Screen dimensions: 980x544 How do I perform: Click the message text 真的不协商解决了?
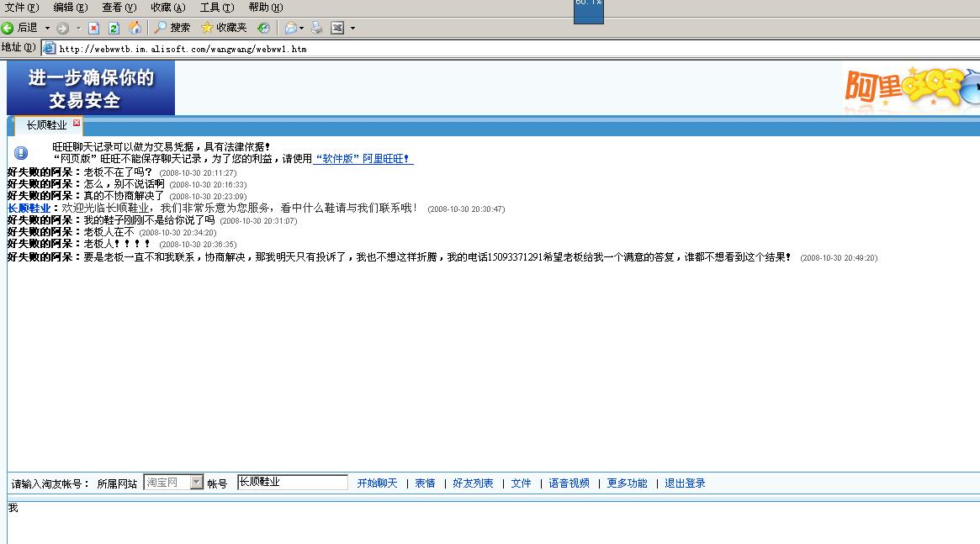click(124, 196)
